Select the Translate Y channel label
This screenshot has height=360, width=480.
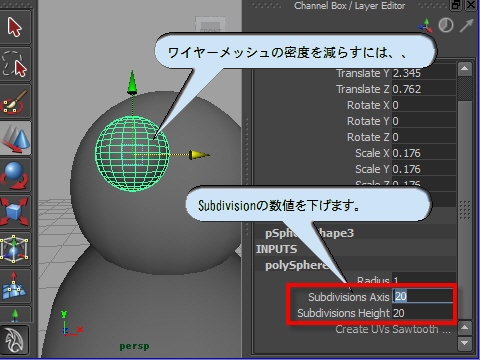click(363, 73)
